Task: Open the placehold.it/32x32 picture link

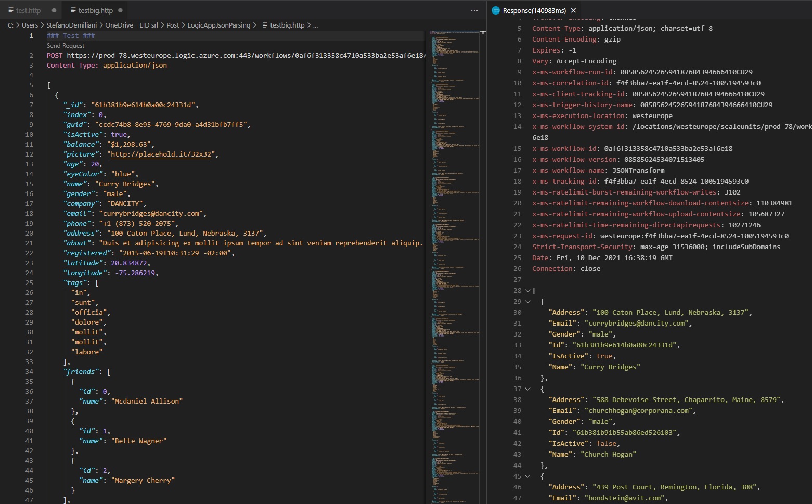Action: click(x=161, y=154)
